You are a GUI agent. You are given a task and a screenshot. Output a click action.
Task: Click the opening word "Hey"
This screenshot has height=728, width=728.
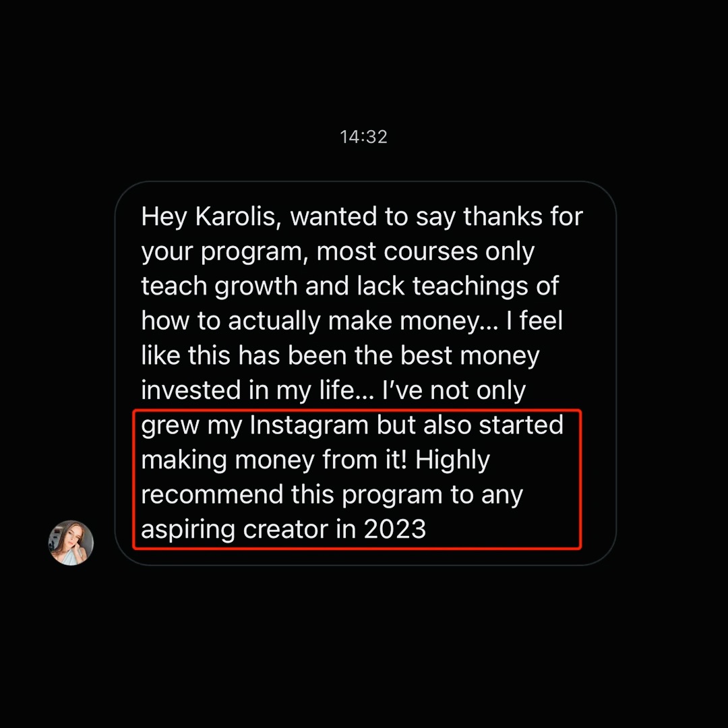coord(164,217)
